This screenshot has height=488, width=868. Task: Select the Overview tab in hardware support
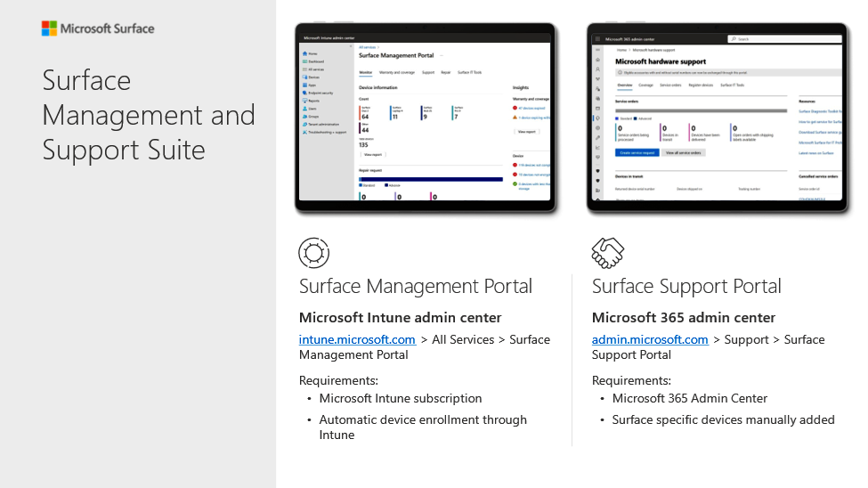tap(624, 85)
